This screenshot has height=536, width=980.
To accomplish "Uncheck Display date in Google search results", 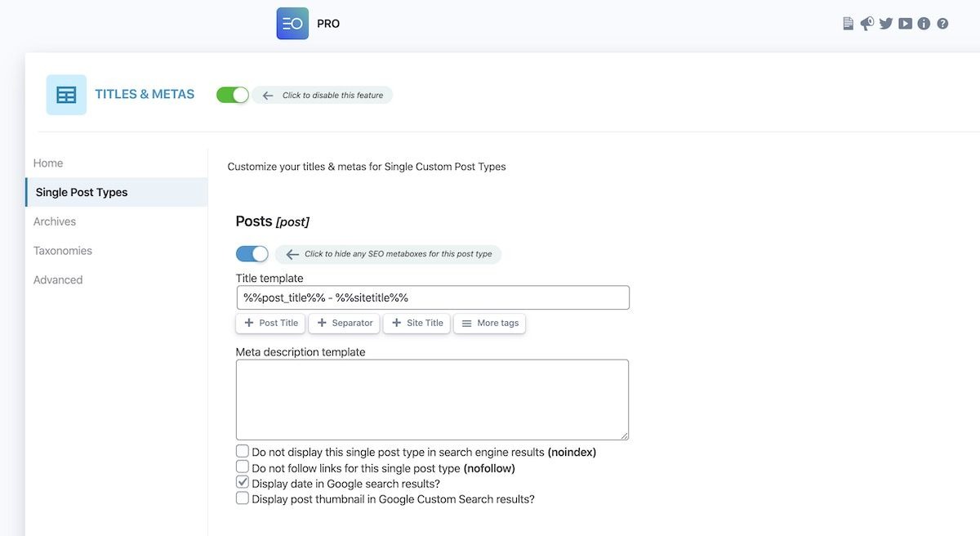I will (243, 482).
